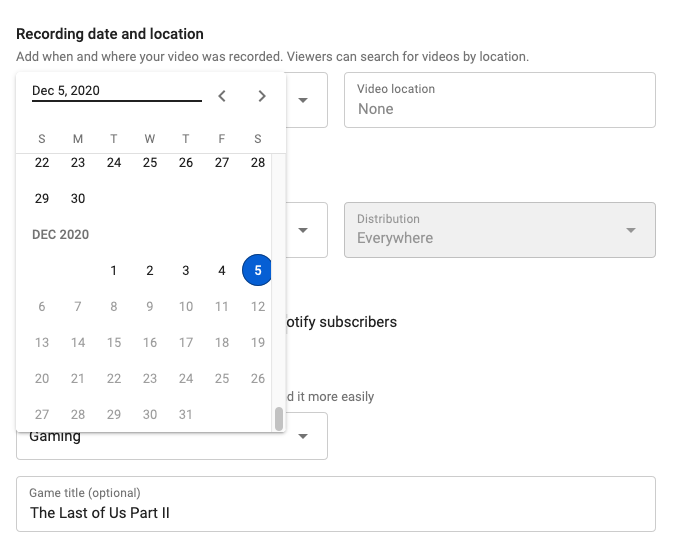Select November 22 in the calendar
Image resolution: width=673 pixels, height=545 pixels.
[x=42, y=162]
